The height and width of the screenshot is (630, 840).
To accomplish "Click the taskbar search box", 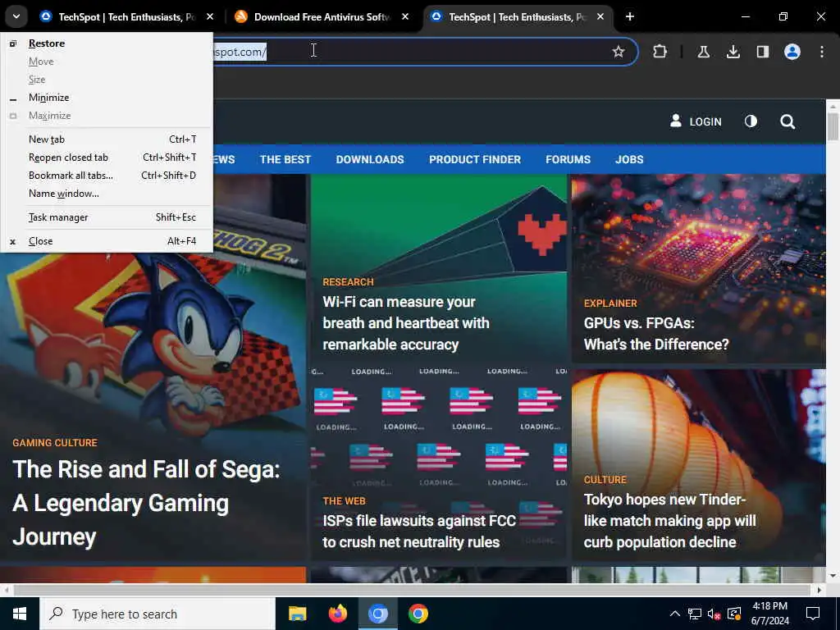I will pyautogui.click(x=157, y=614).
